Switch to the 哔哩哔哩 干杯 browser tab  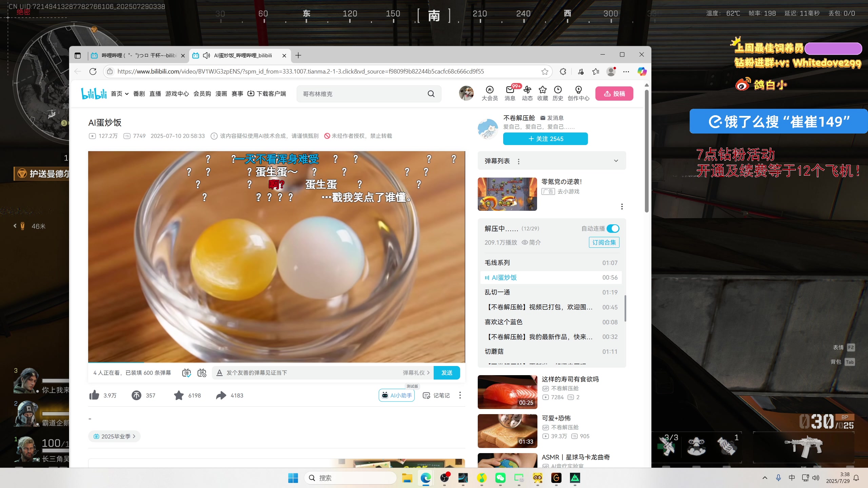click(x=138, y=56)
